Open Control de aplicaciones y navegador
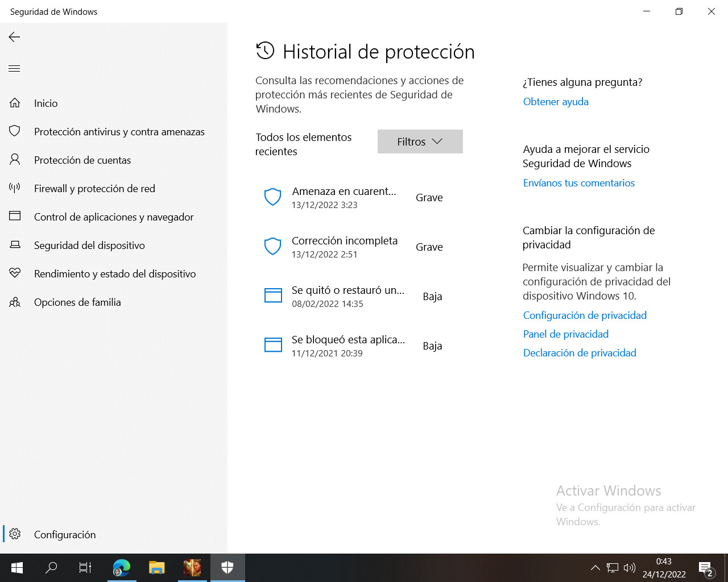728x582 pixels. (114, 217)
